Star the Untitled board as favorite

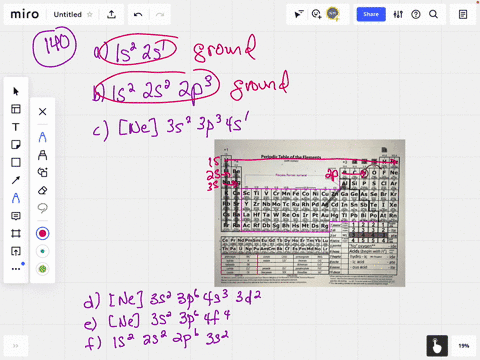tap(90, 14)
